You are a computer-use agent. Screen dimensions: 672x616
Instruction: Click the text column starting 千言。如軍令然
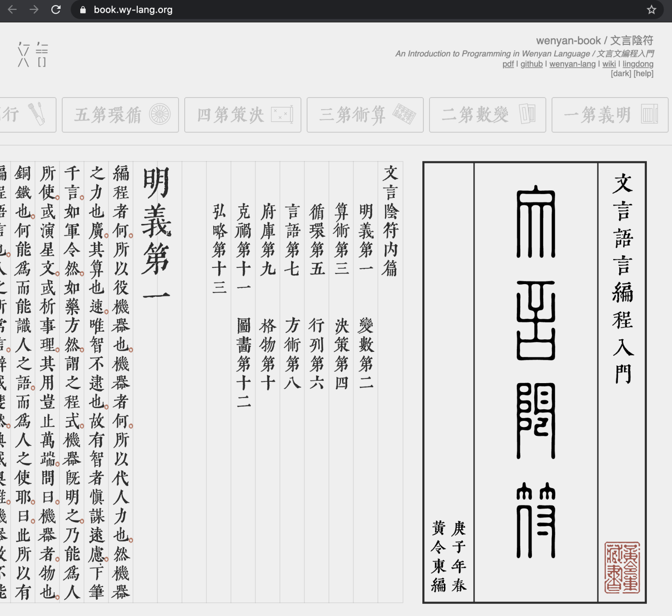point(72,383)
